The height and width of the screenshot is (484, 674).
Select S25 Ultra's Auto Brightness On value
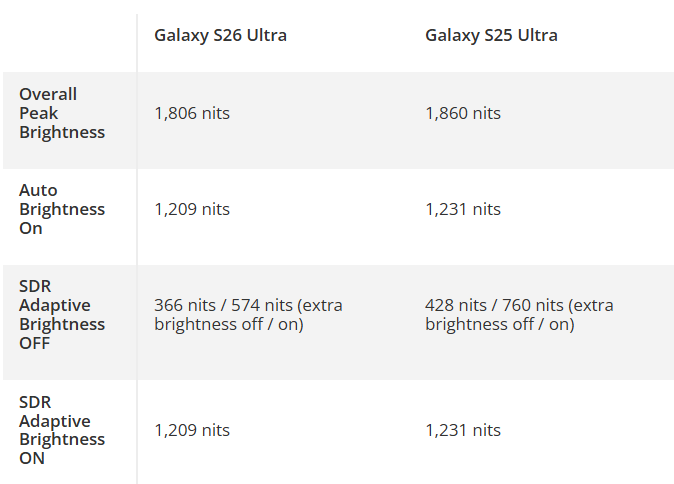(463, 209)
